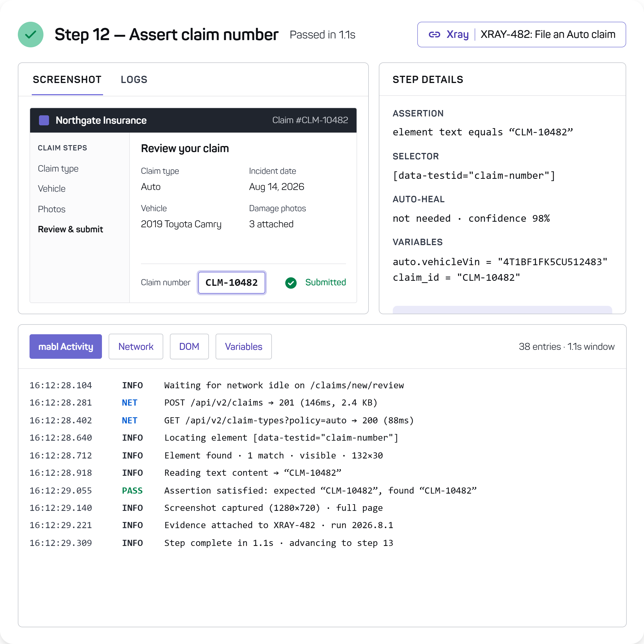Open the DOM tab
Screen dimensions: 644x644
[189, 347]
